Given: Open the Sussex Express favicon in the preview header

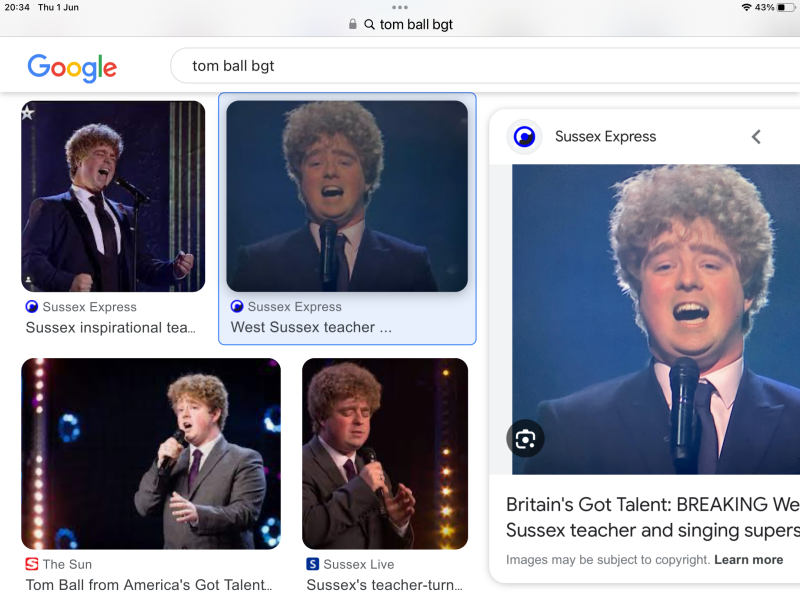Looking at the screenshot, I should [x=524, y=137].
